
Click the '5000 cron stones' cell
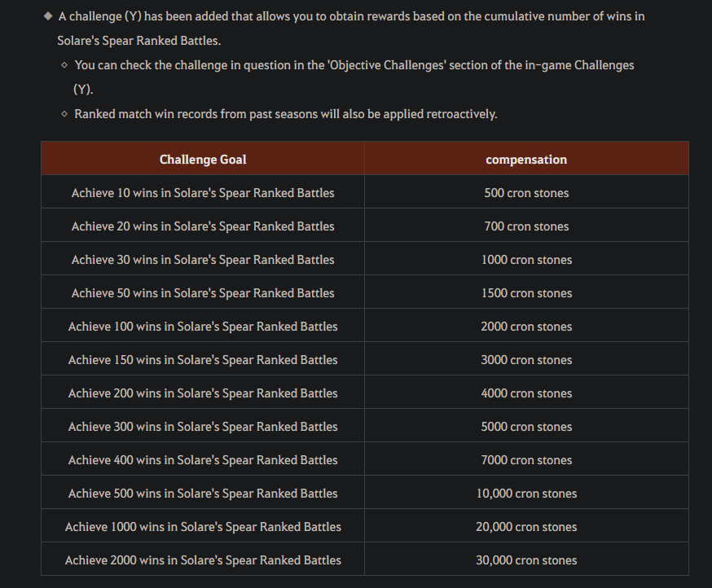526,427
